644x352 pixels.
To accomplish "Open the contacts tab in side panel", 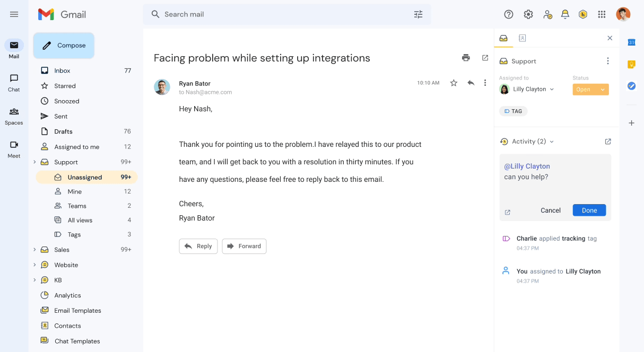I will point(523,38).
